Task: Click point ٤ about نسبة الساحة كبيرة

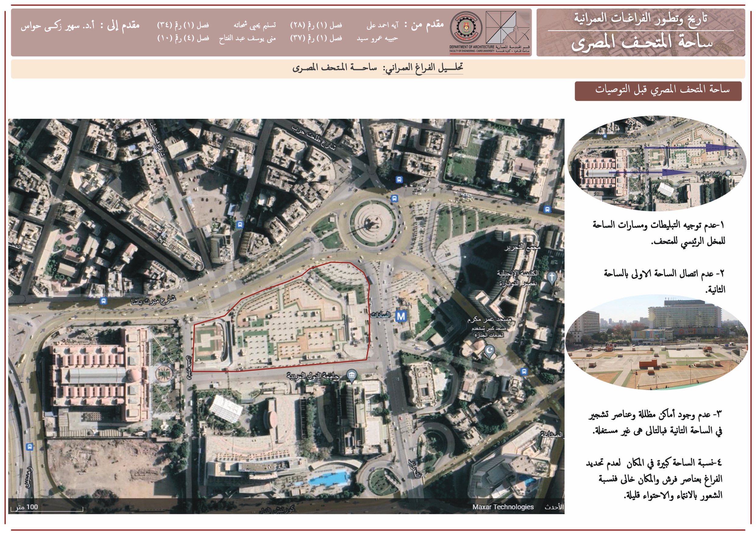Action: (654, 479)
